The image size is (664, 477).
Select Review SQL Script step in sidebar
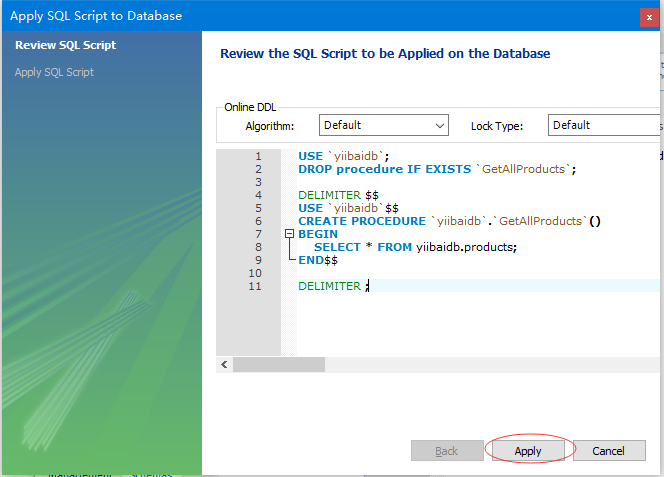coord(66,45)
